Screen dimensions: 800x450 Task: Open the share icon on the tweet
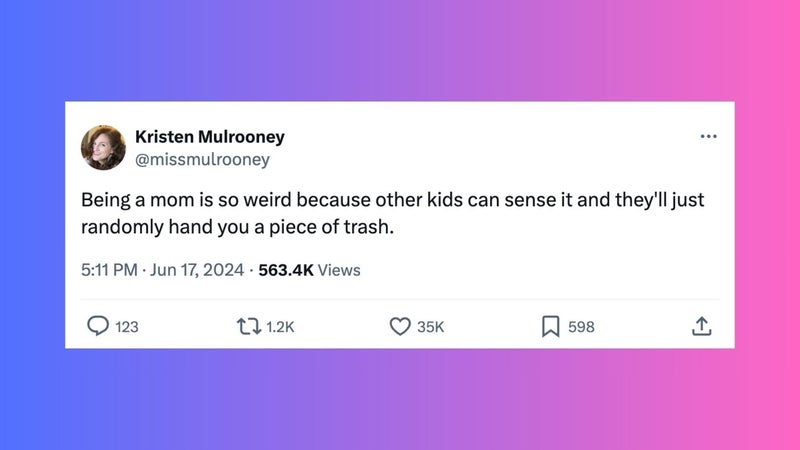[701, 327]
